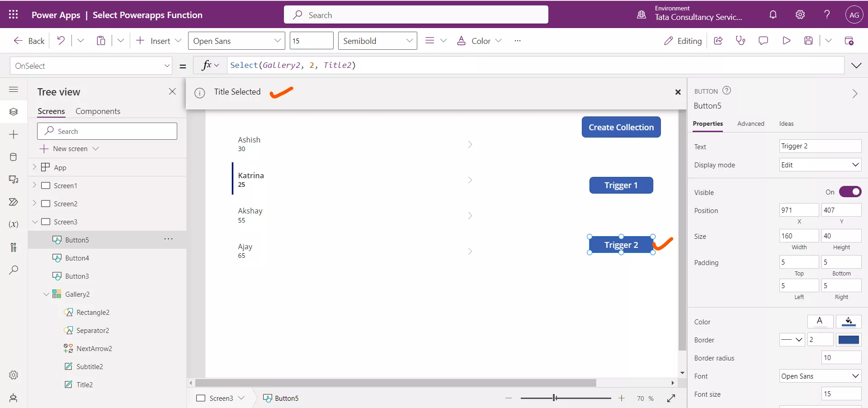Switch to the Components tab in Tree view
868x408 pixels.
pyautogui.click(x=98, y=111)
